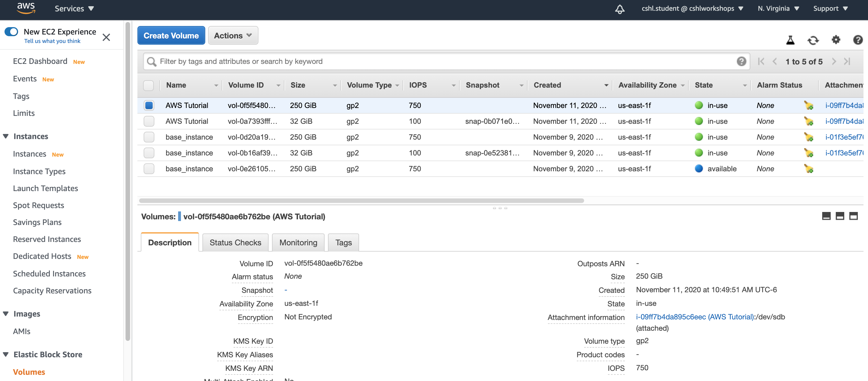The image size is (868, 381).
Task: Click Tell us what you think link
Action: (52, 41)
